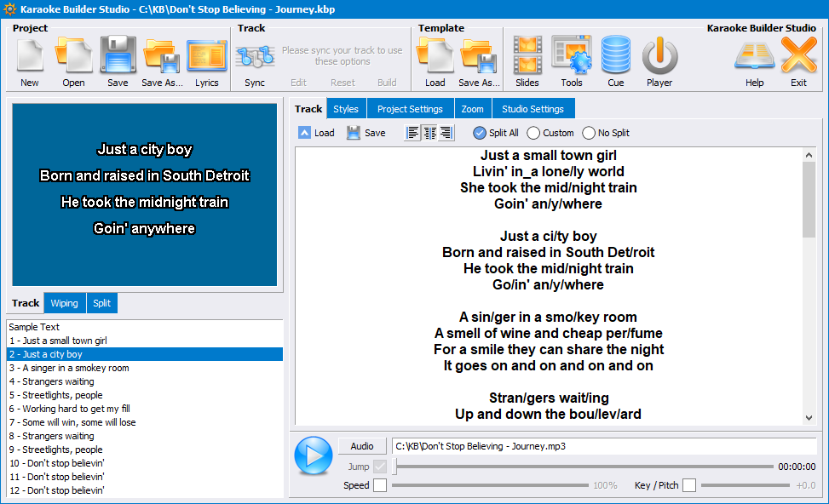Select page 12 - Don't stop believin'
This screenshot has height=504, width=829.
pos(144,490)
